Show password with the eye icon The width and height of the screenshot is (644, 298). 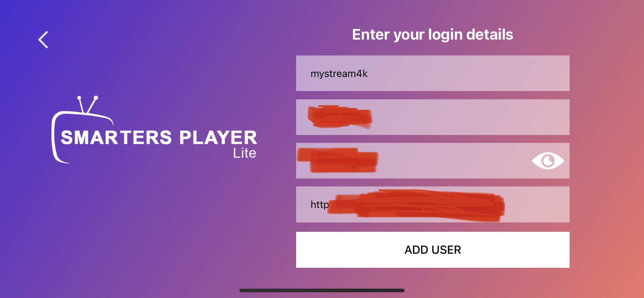click(x=548, y=161)
